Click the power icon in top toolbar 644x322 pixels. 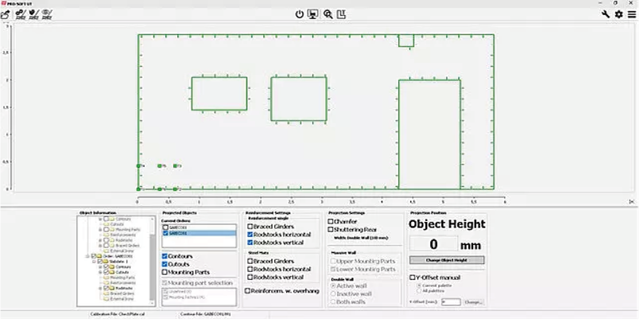click(x=300, y=14)
